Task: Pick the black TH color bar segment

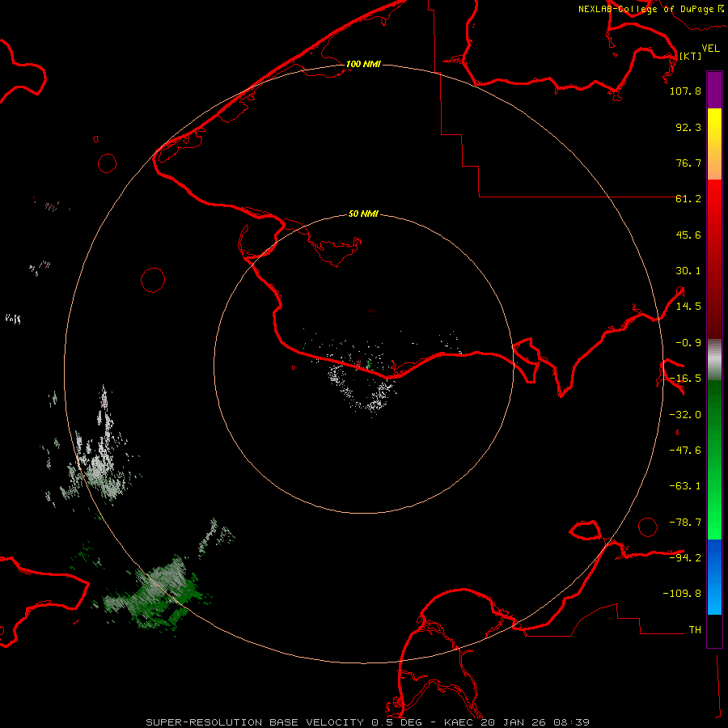Action: click(714, 630)
